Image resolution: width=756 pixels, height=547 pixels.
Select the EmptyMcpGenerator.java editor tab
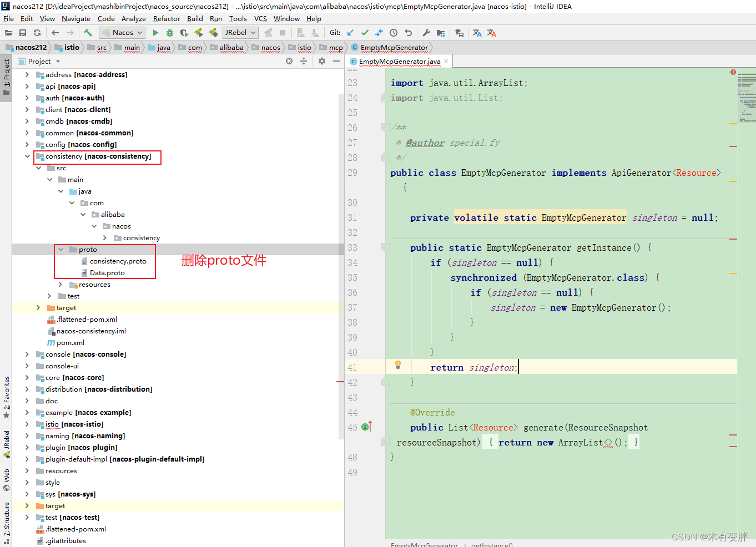pyautogui.click(x=399, y=61)
